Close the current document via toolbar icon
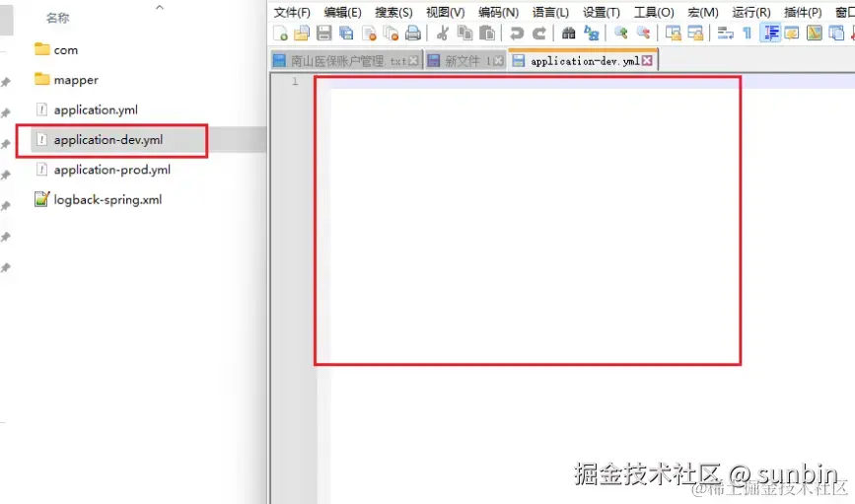 point(369,34)
